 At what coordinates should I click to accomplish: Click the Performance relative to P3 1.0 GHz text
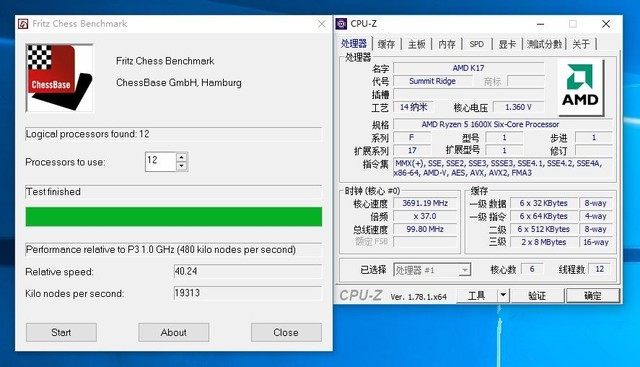(x=161, y=249)
